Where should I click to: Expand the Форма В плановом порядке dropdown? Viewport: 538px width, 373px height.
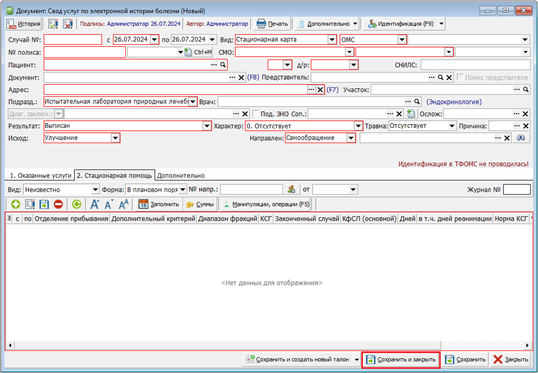(182, 190)
